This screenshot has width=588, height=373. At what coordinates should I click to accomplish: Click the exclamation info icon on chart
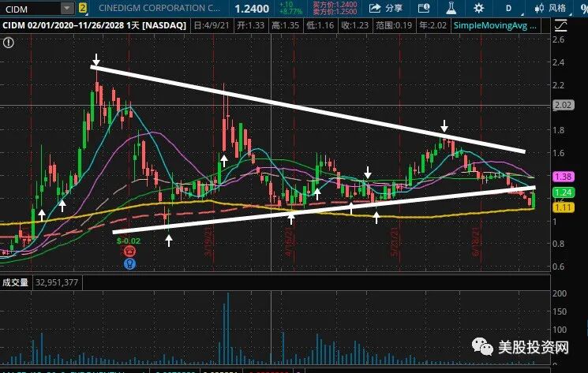click(8, 43)
